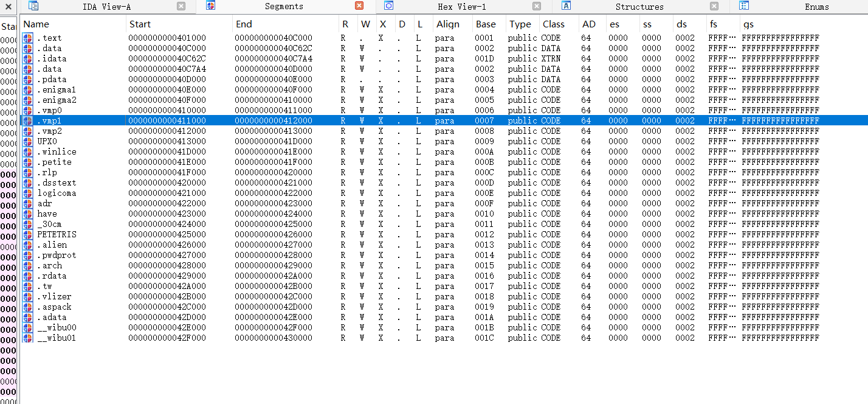
Task: Switch to the Hex View-1 tab
Action: pyautogui.click(x=461, y=7)
